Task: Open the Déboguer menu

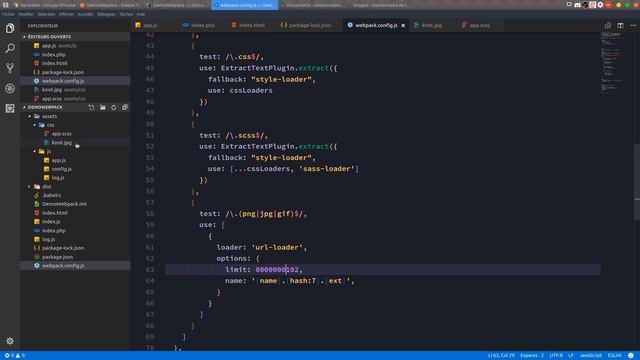Action: 106,14
